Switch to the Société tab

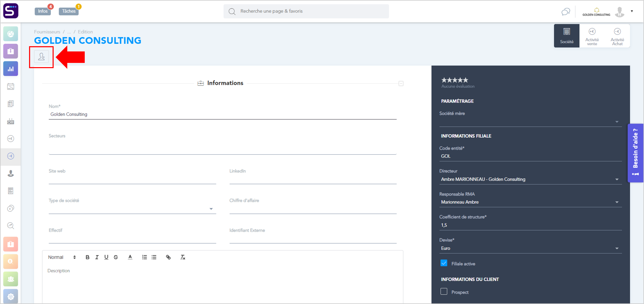pyautogui.click(x=567, y=36)
